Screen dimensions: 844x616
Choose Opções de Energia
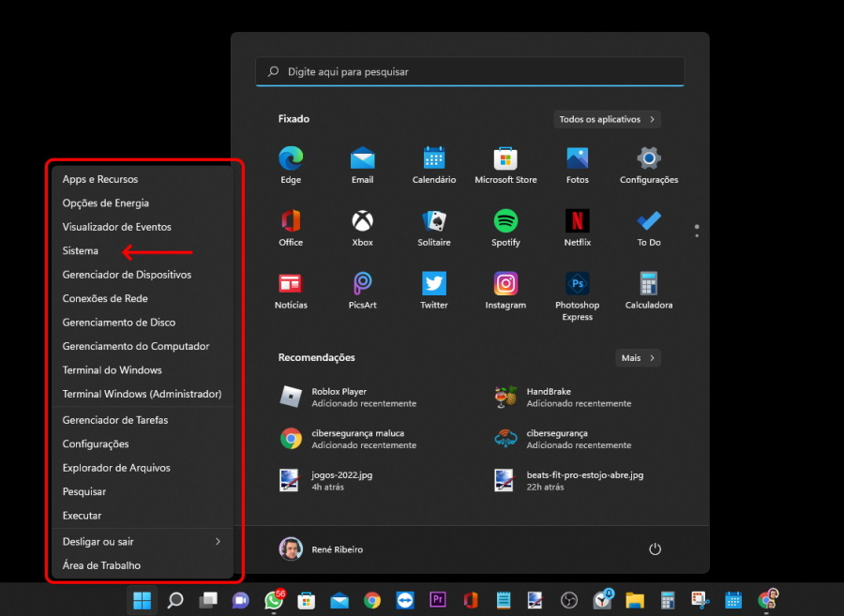point(143,203)
